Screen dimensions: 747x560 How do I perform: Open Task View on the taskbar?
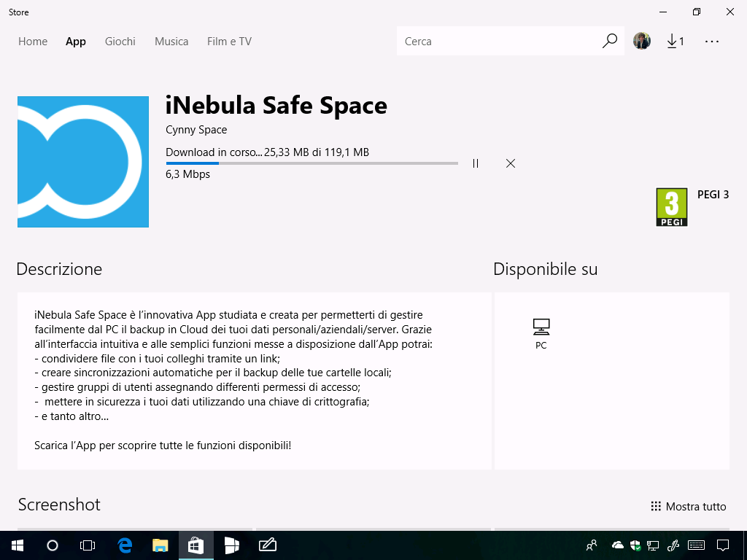pos(88,545)
